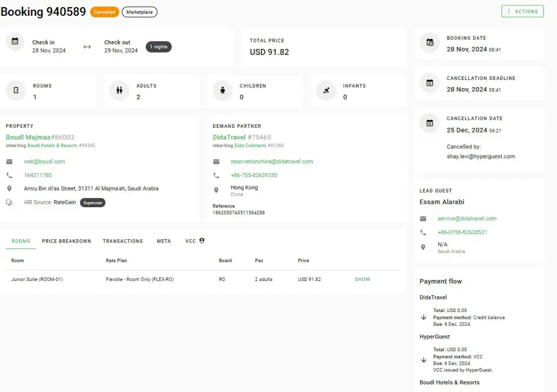This screenshot has width=557, height=392.
Task: Open the Actions menu button
Action: (522, 11)
